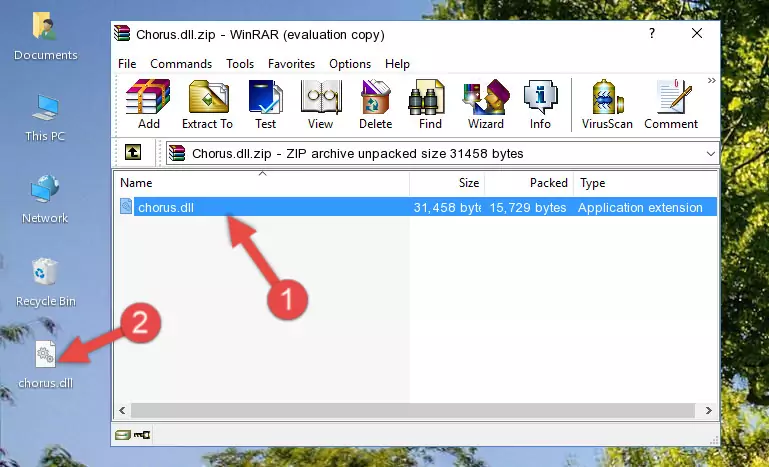
Task: Select the Network desktop icon
Action: point(45,199)
